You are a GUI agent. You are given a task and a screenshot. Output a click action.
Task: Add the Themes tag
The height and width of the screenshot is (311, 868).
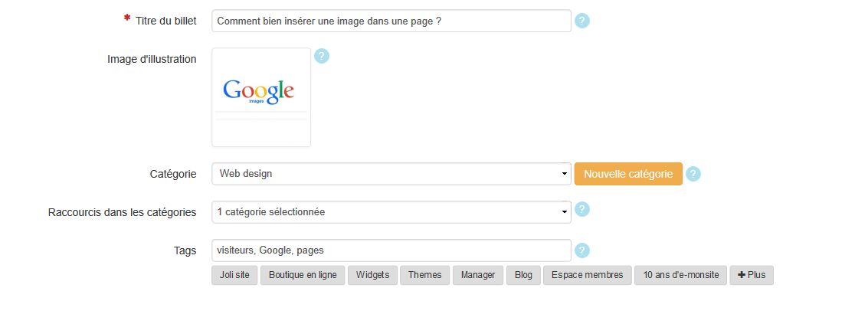pos(425,275)
